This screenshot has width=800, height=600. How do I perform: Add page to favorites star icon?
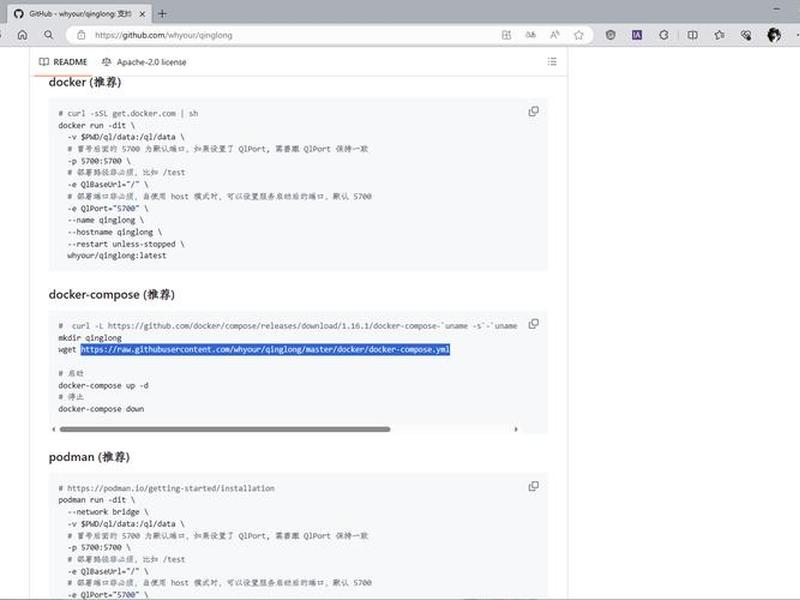pyautogui.click(x=579, y=35)
